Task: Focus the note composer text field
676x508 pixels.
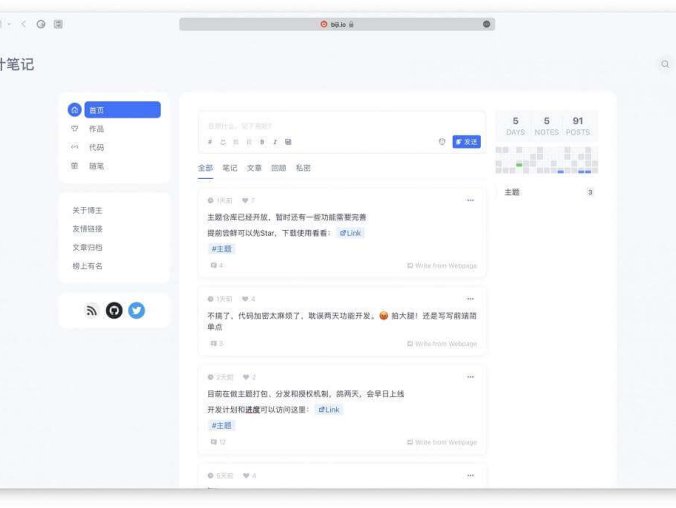Action: coord(341,126)
